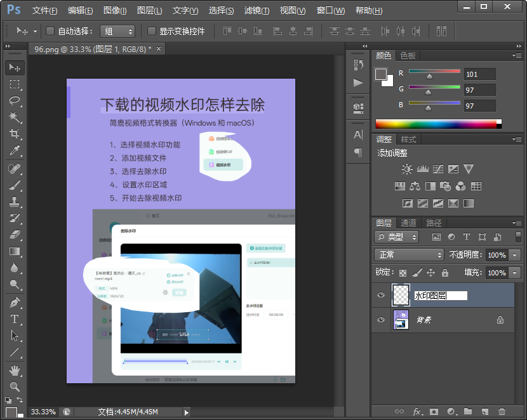Select the Lasso tool
The height and width of the screenshot is (420, 527).
[x=14, y=102]
